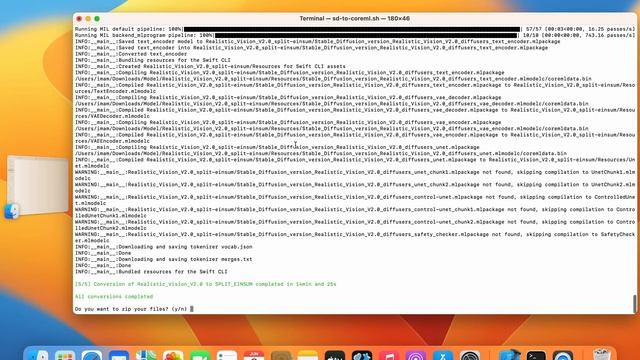This screenshot has height=360, width=640.
Task: Click 'Created ... Resources for Swift CLI assets' line
Action: [210, 67]
